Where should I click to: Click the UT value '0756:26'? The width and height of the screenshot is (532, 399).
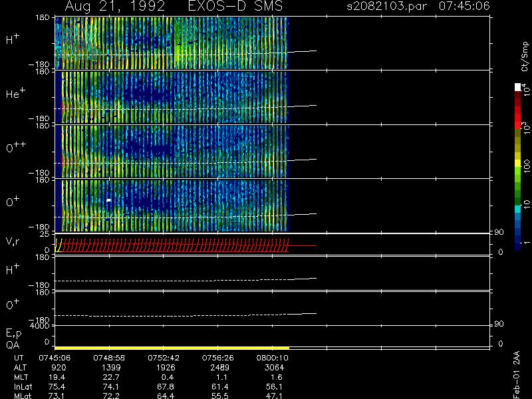217,358
